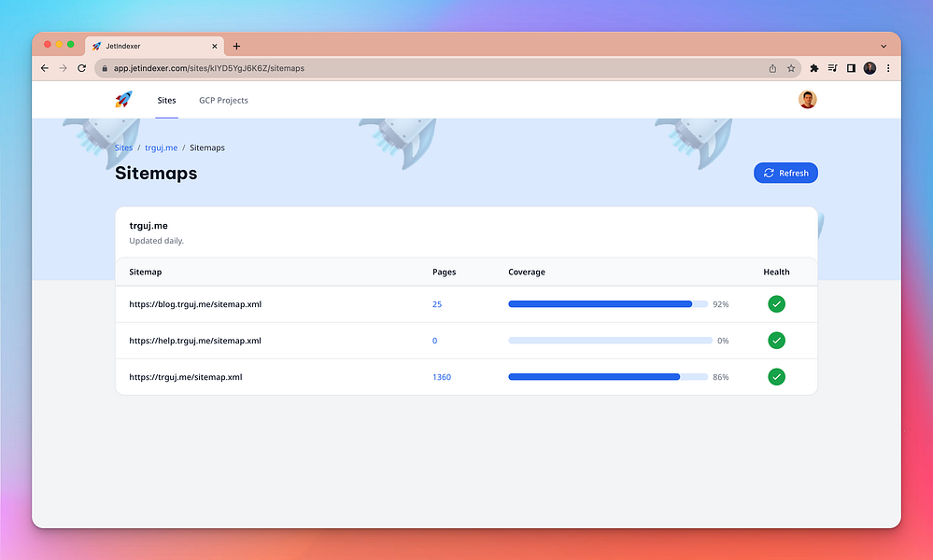Click the Sitemaps breadcrumb text
This screenshot has height=560, width=933.
[207, 148]
